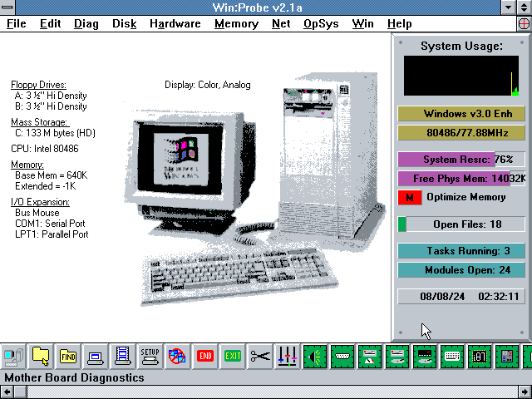The height and width of the screenshot is (399, 532).
Task: Click the date and time display box
Action: click(x=461, y=297)
